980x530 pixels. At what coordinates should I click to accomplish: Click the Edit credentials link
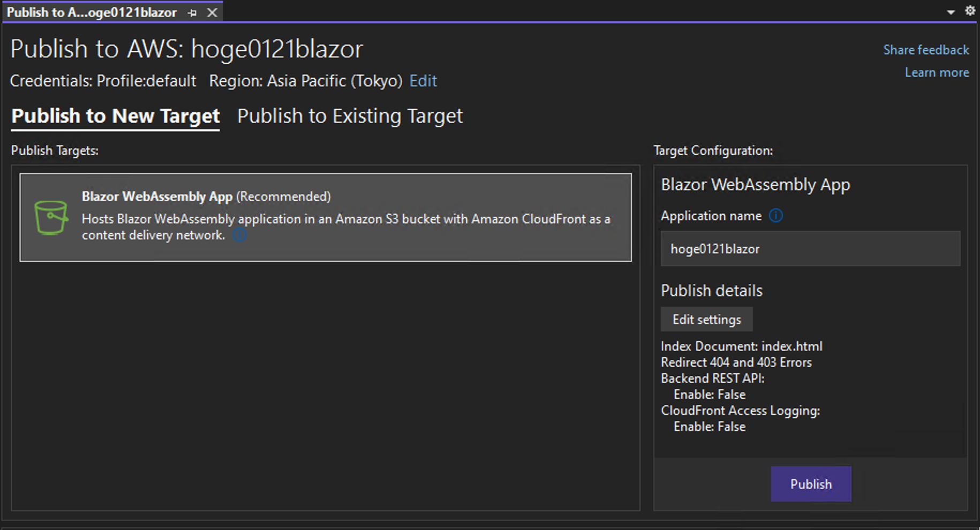(423, 81)
